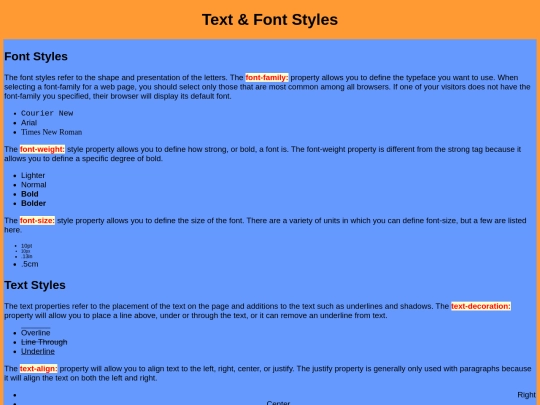Select the 'Bolder' list item
The image size is (540, 405).
(33, 203)
